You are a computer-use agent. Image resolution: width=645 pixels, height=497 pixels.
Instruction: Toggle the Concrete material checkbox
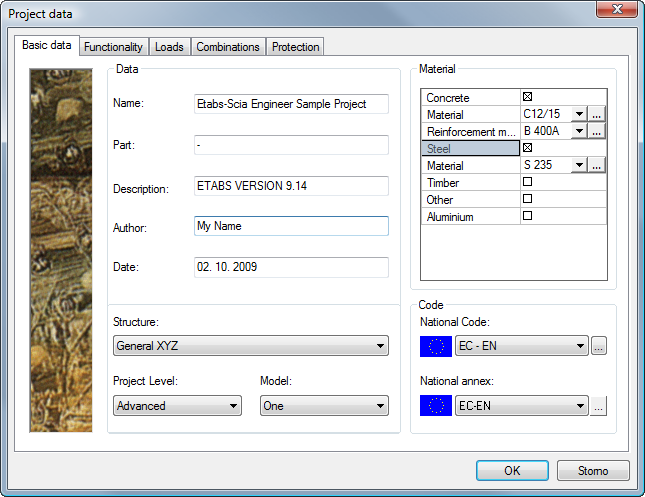click(x=527, y=97)
